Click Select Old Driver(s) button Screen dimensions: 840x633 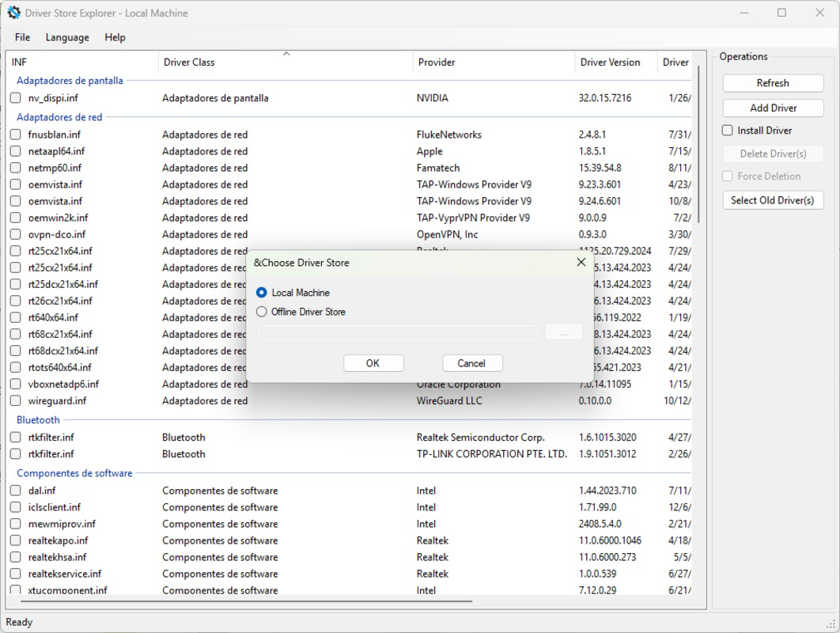(x=773, y=200)
